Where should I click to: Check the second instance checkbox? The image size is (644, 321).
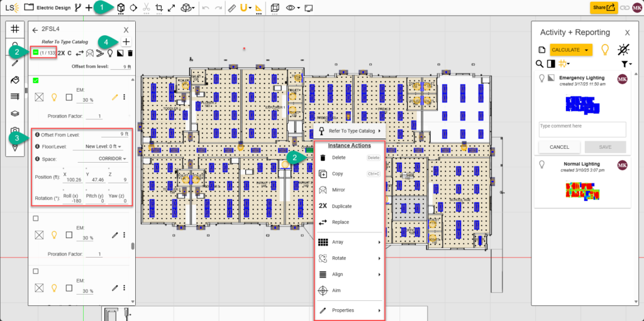(x=36, y=218)
